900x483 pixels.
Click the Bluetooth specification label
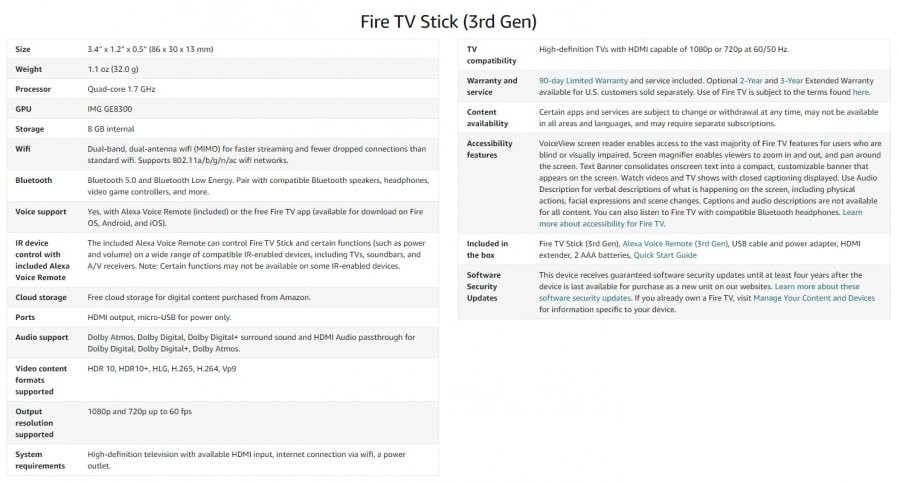point(33,180)
